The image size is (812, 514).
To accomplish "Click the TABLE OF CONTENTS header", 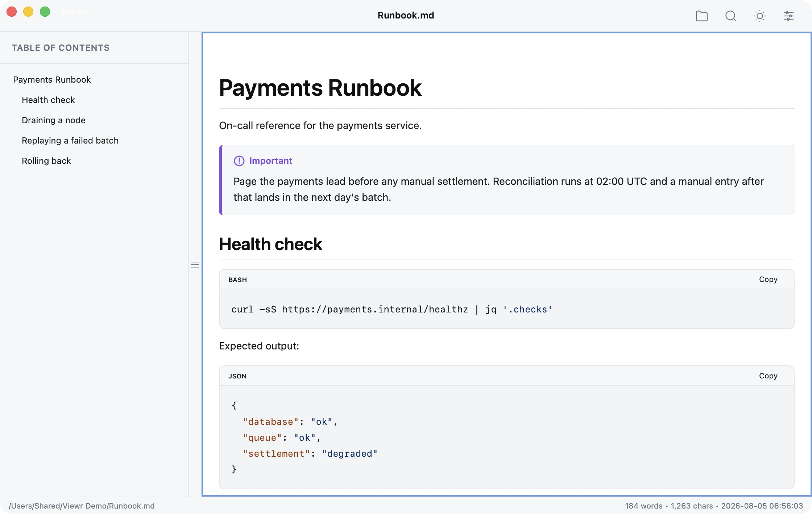I will click(61, 48).
